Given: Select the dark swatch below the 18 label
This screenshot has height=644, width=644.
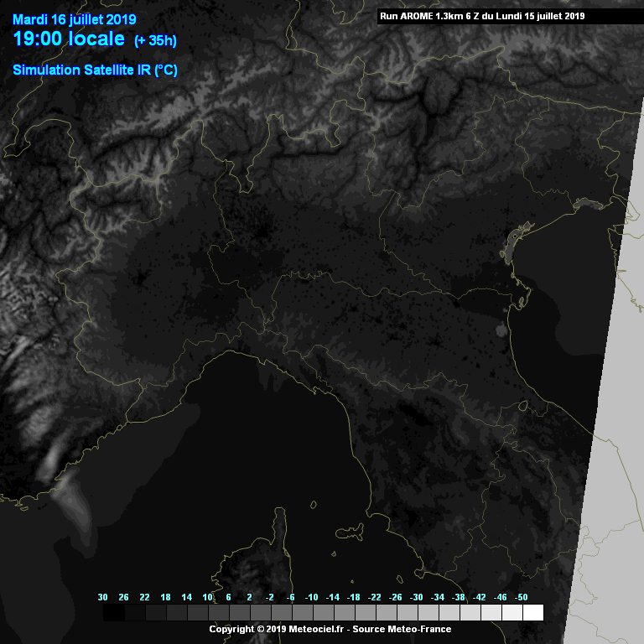Looking at the screenshot, I should pos(177,612).
